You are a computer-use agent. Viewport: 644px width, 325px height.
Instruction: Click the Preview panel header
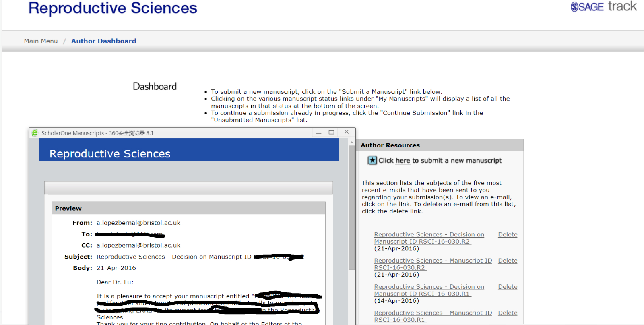point(188,208)
